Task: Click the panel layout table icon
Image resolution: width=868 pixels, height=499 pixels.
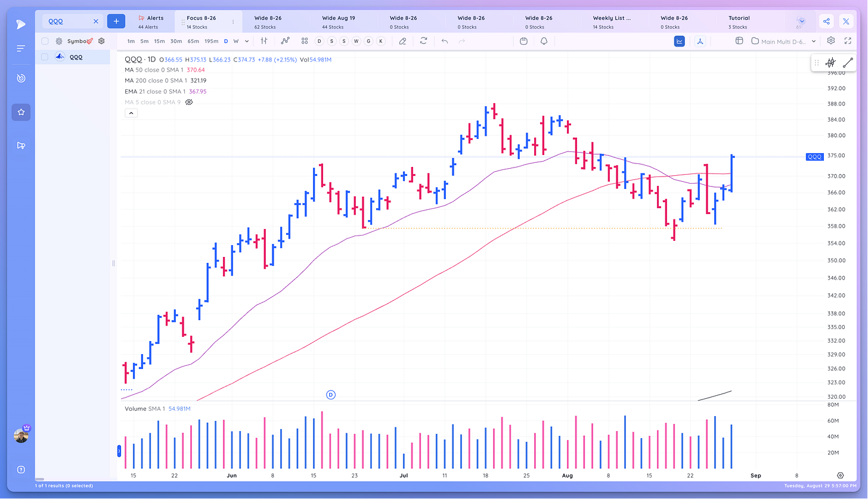Action: click(x=739, y=41)
